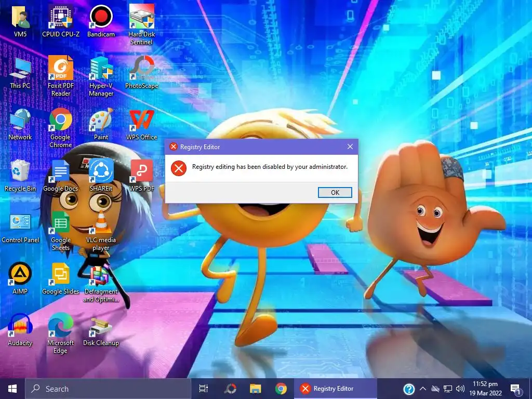Click the Audacity desktop icon

20,330
